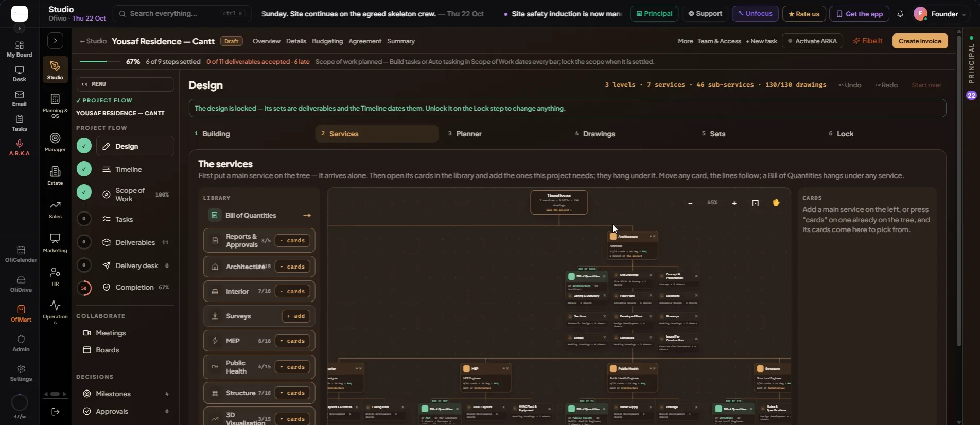Viewport: 980px width, 425px height.
Task: Expand cards for the Interior service
Action: 292,291
